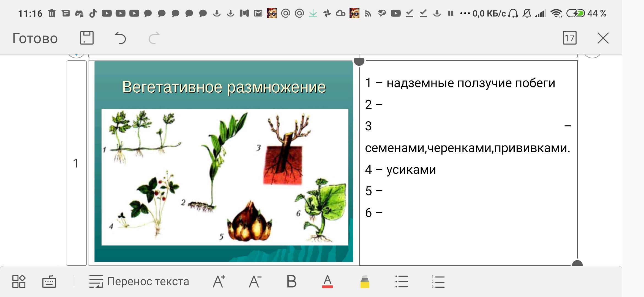Increase font size with A+ icon
Viewport: 644px width, 297px height.
pos(219,281)
